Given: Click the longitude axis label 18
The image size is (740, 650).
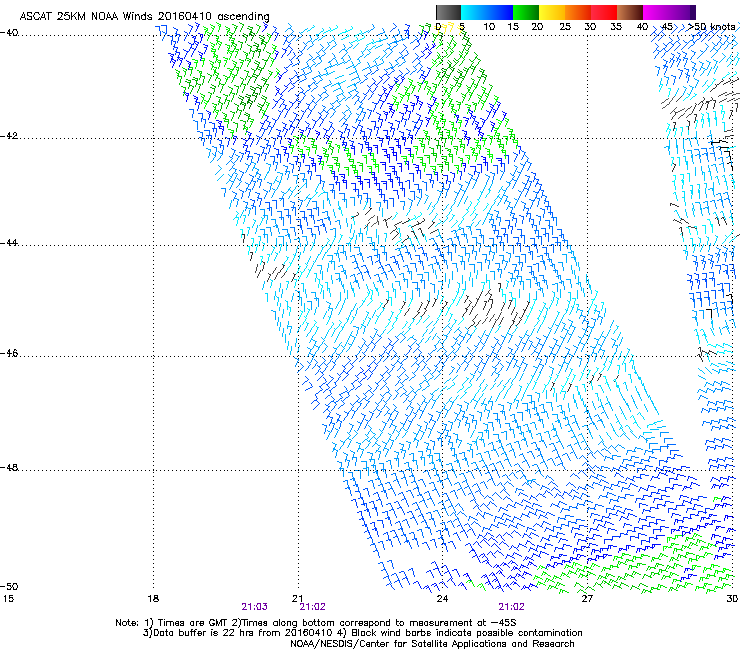Looking at the screenshot, I should pyautogui.click(x=153, y=599).
